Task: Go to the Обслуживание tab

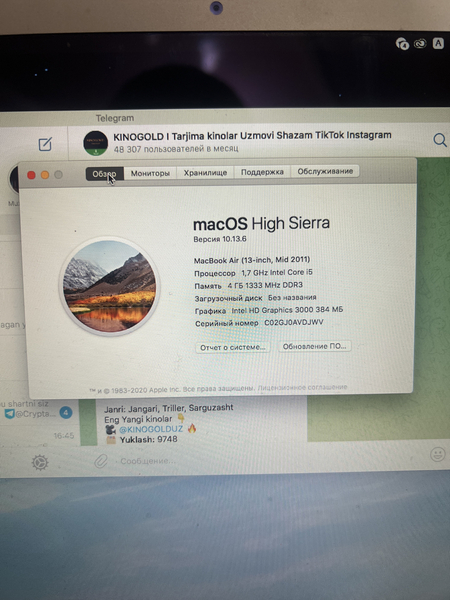Action: 325,171
